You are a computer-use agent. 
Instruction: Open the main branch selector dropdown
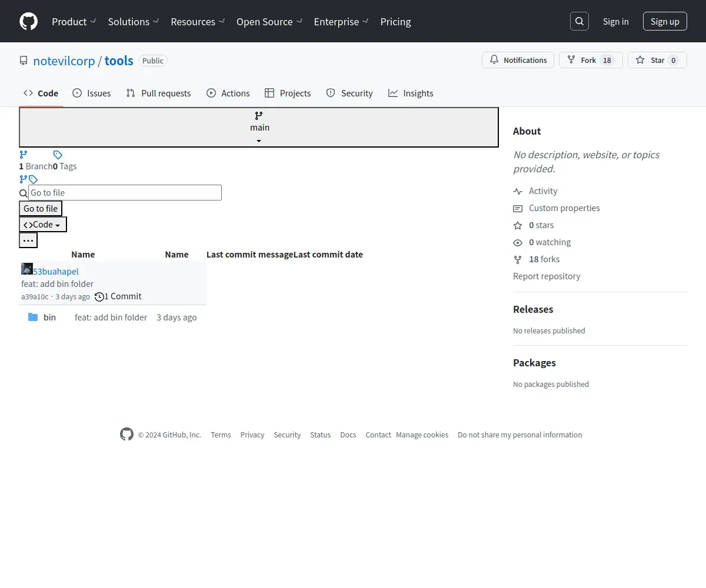click(x=259, y=127)
